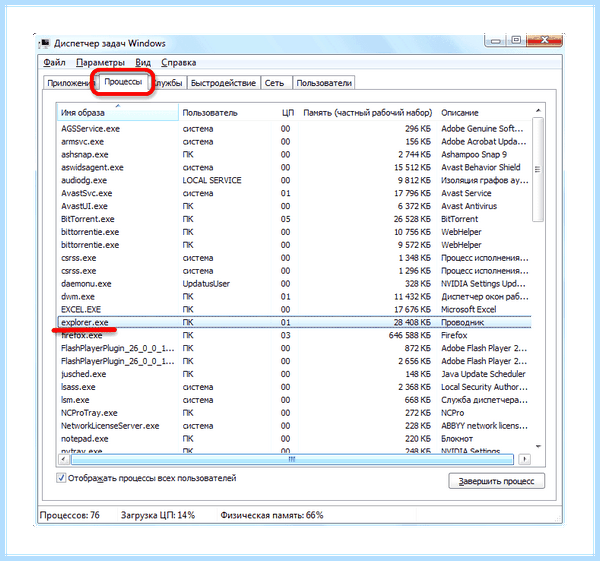Click Загрузка ЦП: 14% status entry

pos(158,515)
